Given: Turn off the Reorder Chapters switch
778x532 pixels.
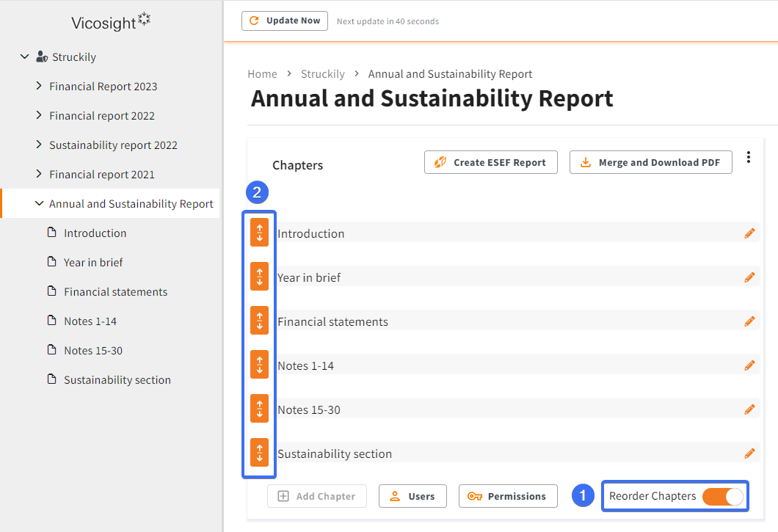Looking at the screenshot, I should pos(722,496).
